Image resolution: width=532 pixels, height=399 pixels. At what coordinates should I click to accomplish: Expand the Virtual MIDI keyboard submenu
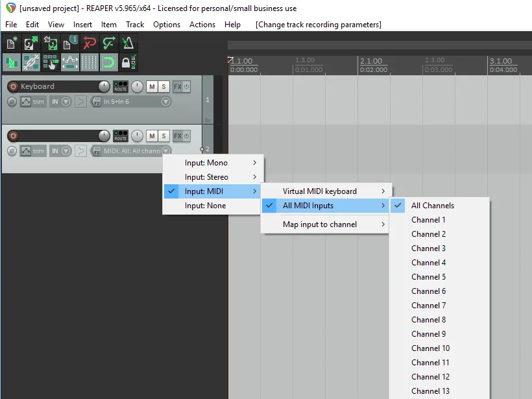(x=326, y=191)
